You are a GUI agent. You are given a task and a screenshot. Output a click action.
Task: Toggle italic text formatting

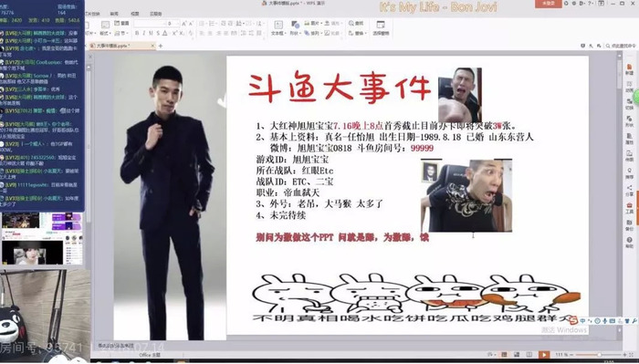(144, 33)
